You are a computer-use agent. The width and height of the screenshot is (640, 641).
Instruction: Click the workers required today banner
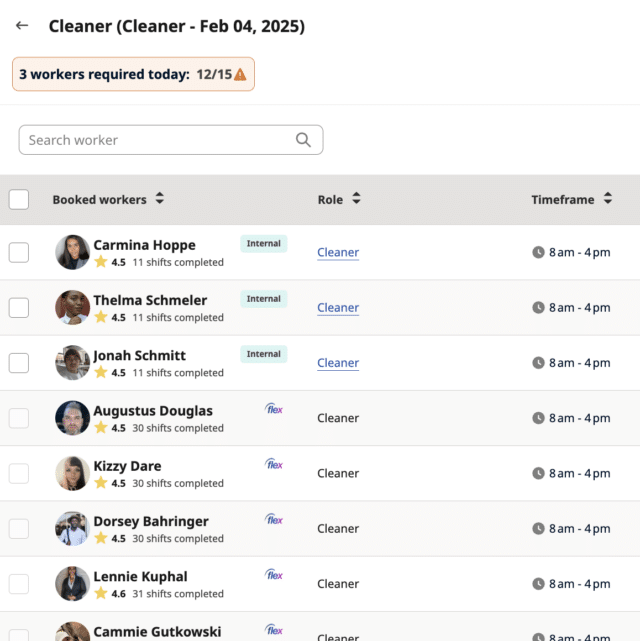click(133, 75)
